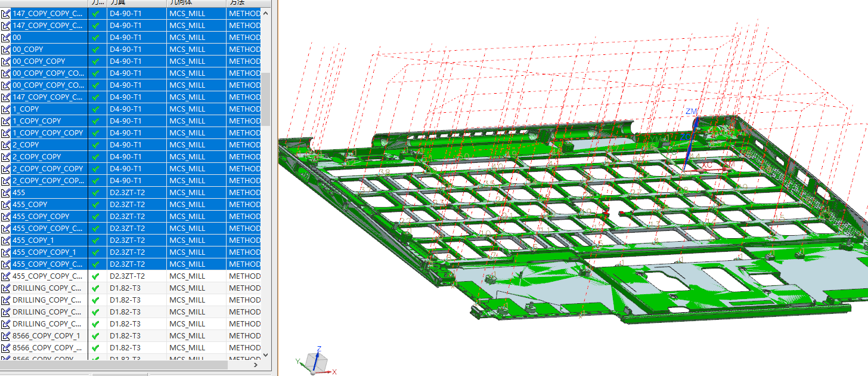The height and width of the screenshot is (376, 868).
Task: Click the green checkmark in the 455 row
Action: click(95, 193)
